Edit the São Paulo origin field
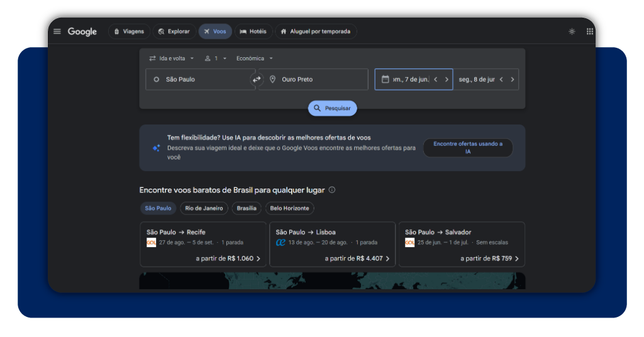644x337 pixels. [201, 80]
